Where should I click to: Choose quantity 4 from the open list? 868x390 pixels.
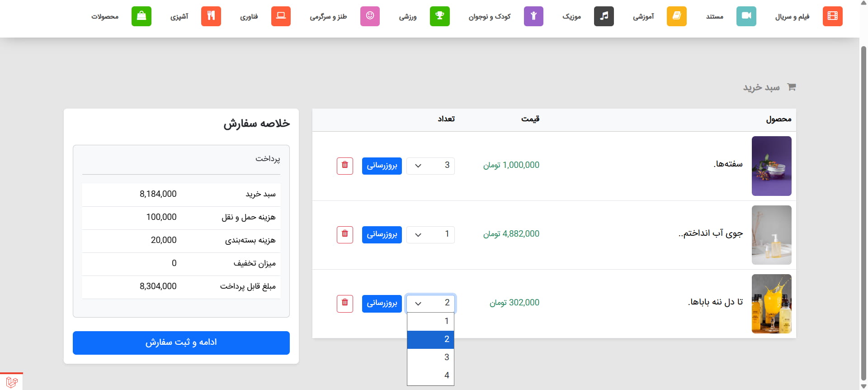430,376
